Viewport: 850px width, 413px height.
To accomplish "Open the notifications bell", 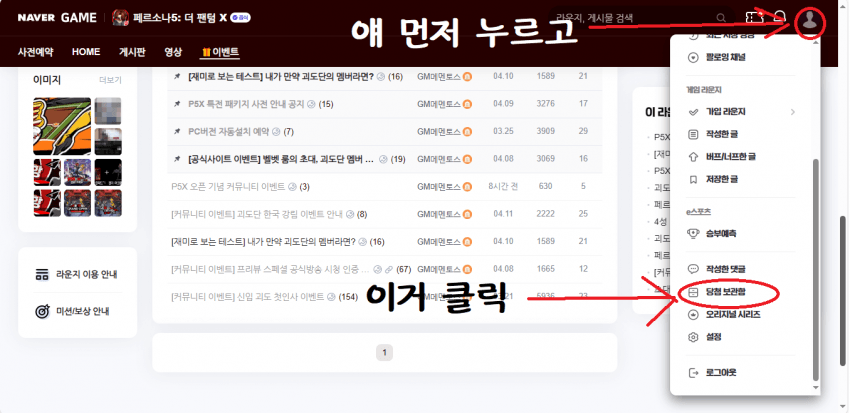I will 780,17.
